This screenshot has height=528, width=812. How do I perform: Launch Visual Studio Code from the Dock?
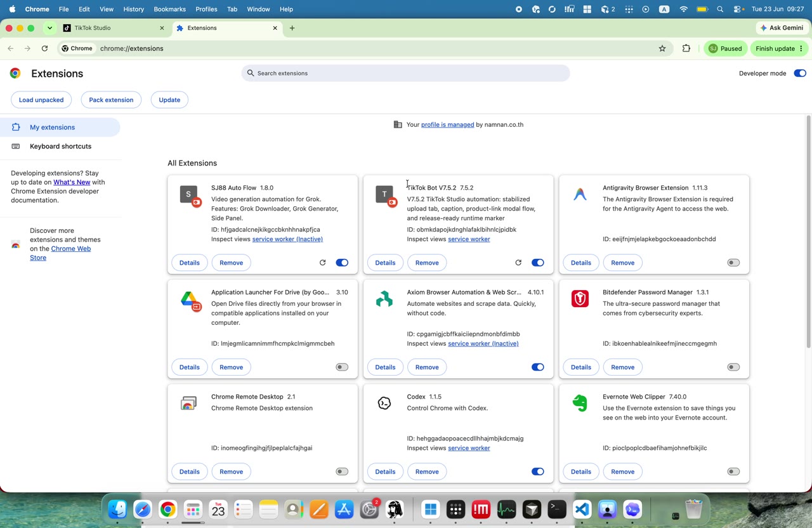[582, 509]
